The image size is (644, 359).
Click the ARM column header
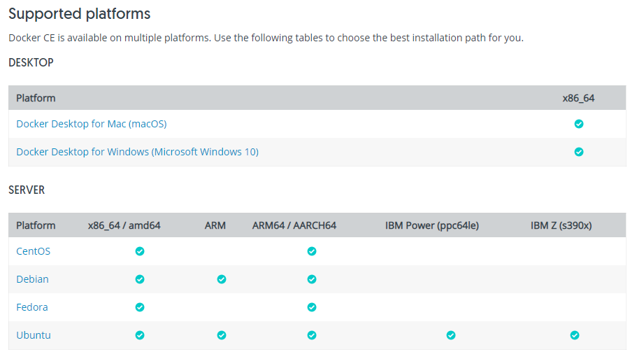[x=215, y=225]
